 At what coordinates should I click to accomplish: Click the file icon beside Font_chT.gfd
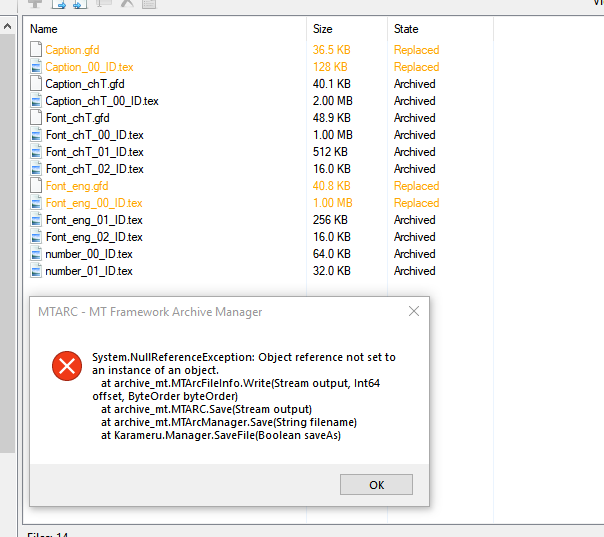click(36, 117)
